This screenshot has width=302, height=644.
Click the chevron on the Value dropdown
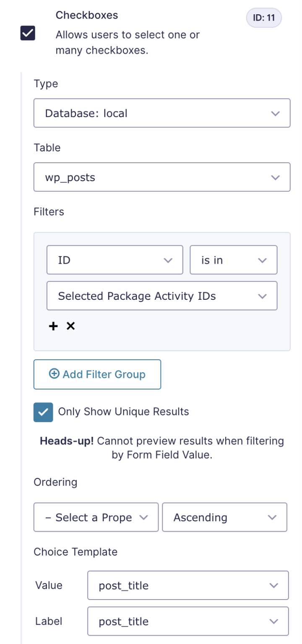tap(273, 585)
